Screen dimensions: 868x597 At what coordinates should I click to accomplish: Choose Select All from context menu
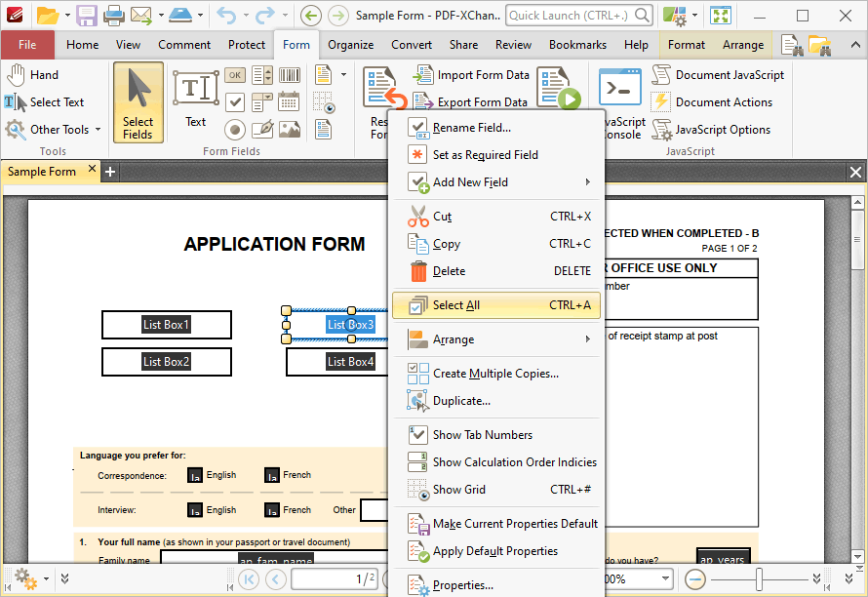click(x=496, y=305)
